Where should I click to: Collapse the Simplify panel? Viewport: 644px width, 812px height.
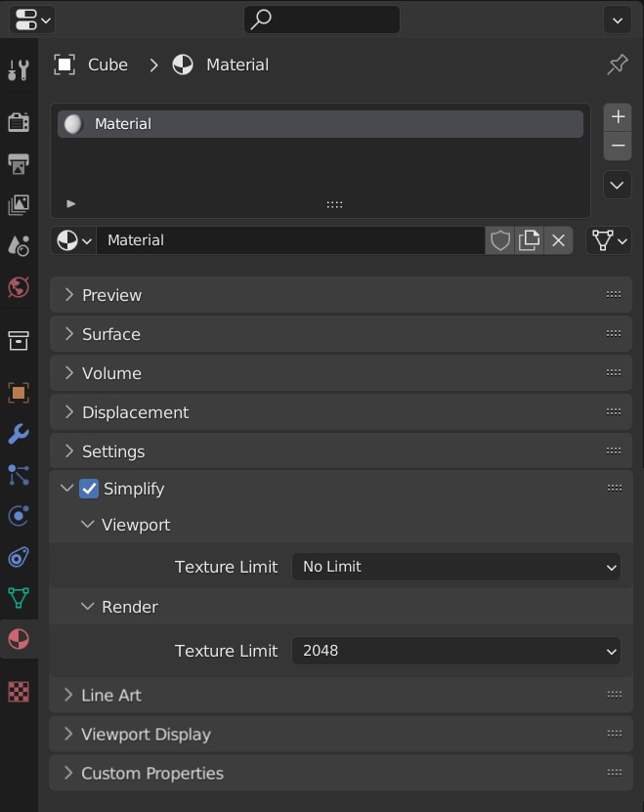point(66,488)
